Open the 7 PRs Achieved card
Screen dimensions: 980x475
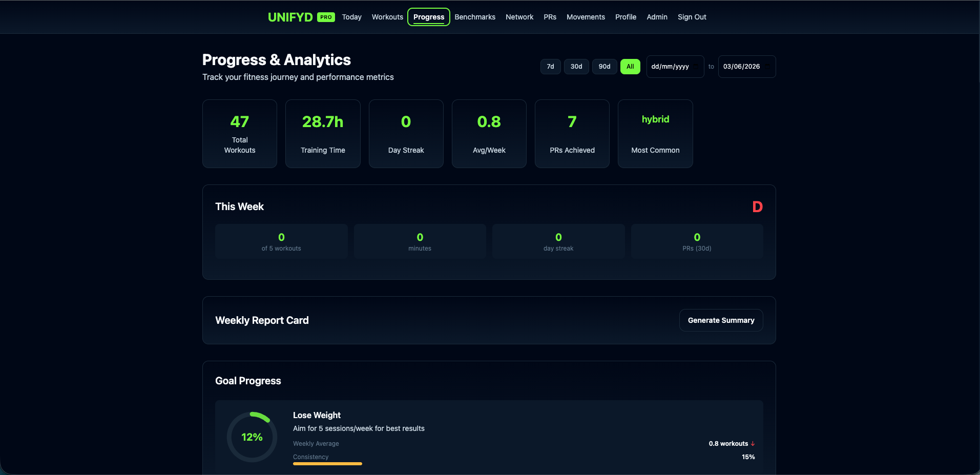click(572, 134)
